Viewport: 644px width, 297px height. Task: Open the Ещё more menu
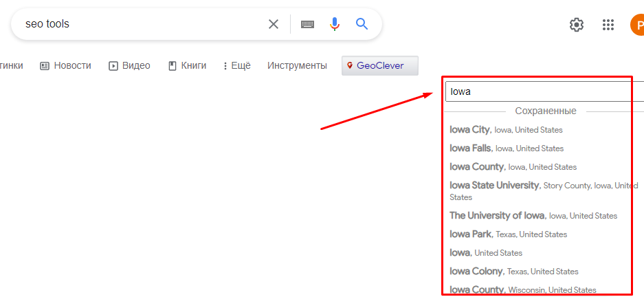[237, 66]
